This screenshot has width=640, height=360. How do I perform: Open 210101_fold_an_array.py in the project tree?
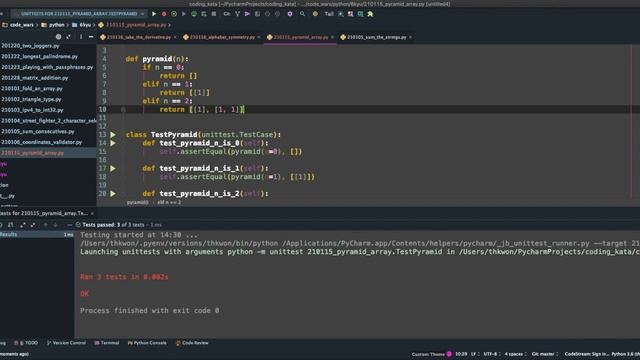point(32,88)
